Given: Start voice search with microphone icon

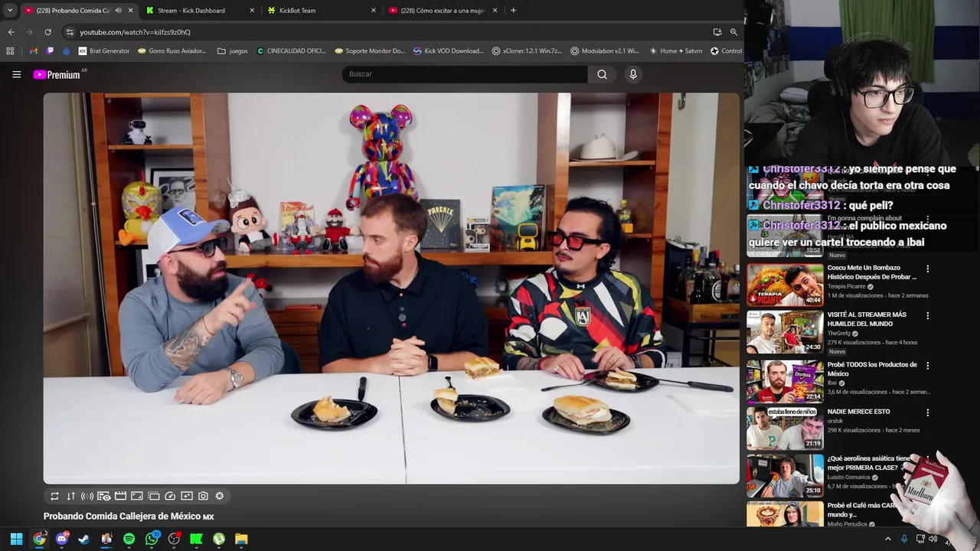Looking at the screenshot, I should tap(633, 74).
